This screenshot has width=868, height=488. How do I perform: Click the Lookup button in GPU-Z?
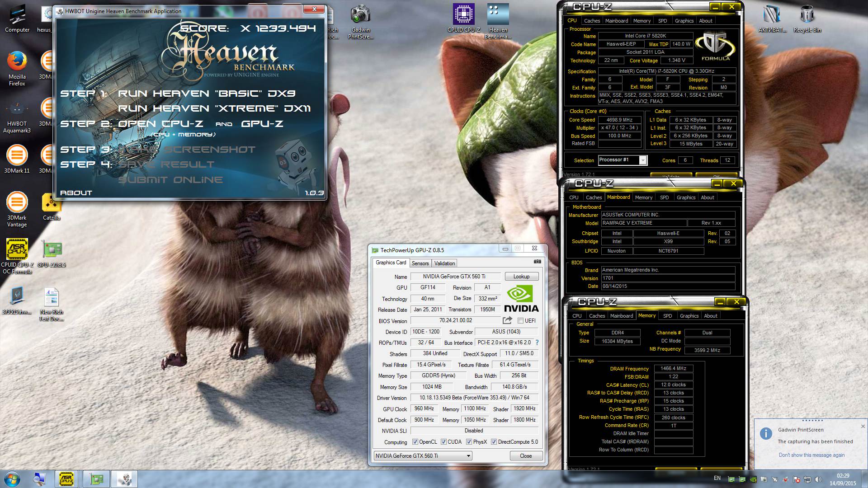point(521,277)
